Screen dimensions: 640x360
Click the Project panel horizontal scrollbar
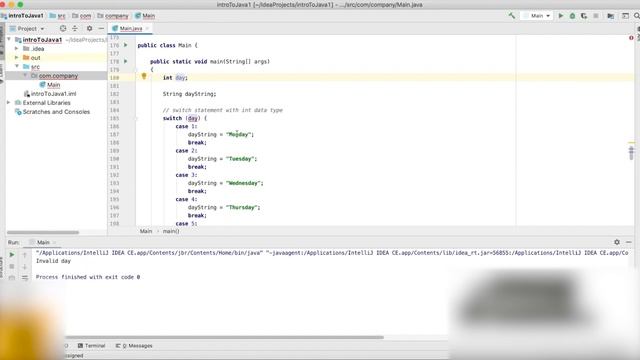43,232
